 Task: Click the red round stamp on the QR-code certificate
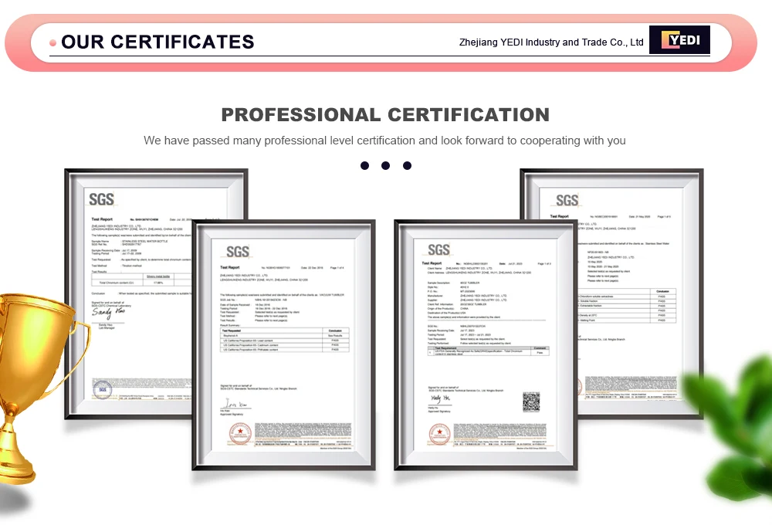[440, 435]
